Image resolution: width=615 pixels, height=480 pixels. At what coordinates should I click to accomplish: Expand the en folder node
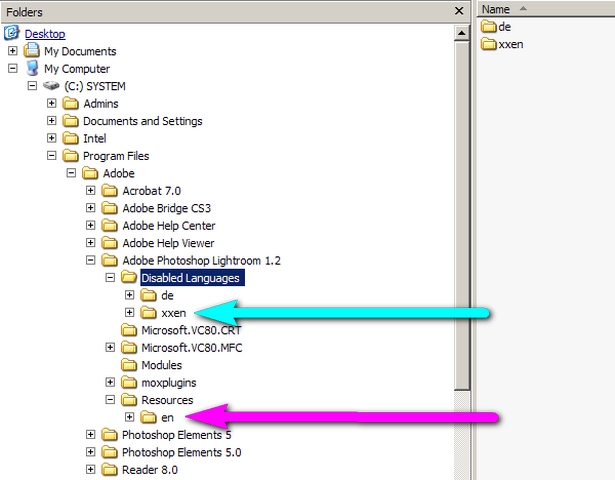pos(129,417)
